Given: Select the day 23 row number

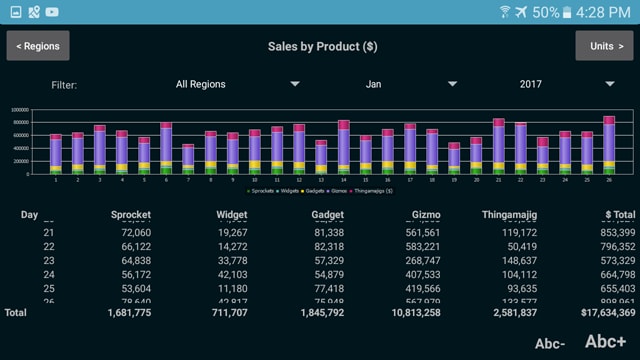Looking at the screenshot, I should 49,260.
